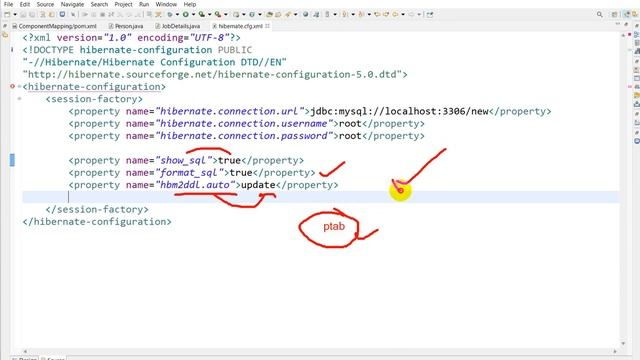Open the Navigate menu

click(x=72, y=4)
